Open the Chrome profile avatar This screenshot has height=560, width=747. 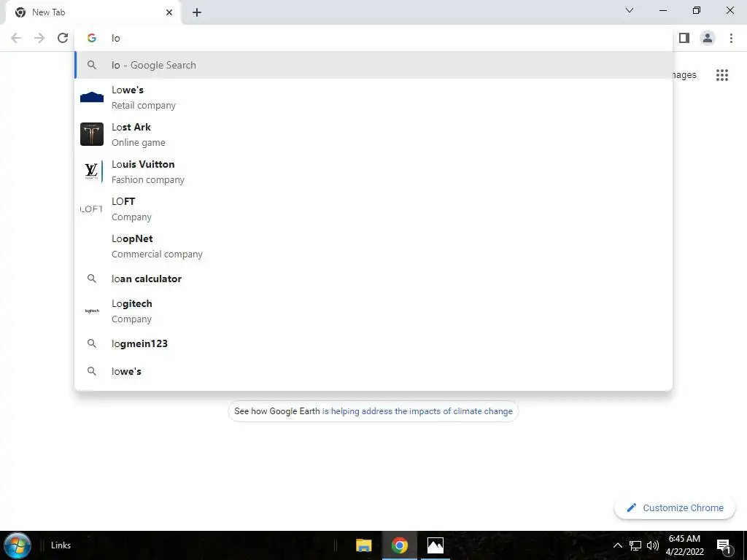[x=708, y=38]
